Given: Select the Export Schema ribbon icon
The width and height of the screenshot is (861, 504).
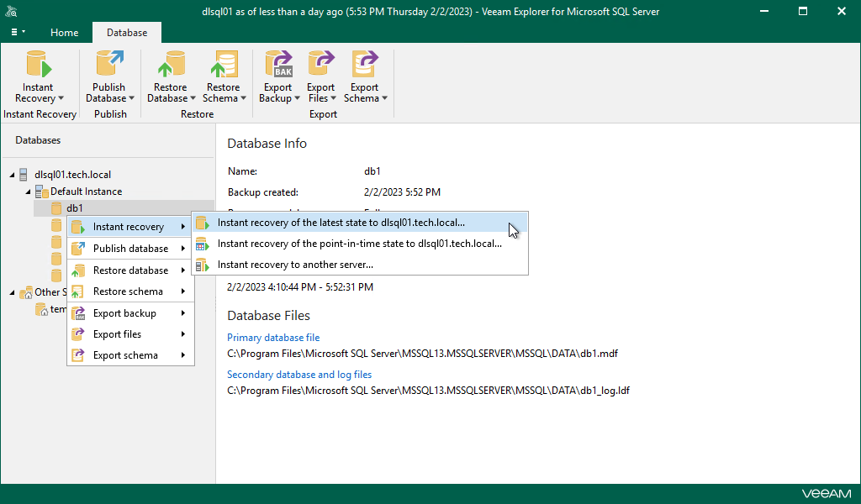Looking at the screenshot, I should coord(364,67).
